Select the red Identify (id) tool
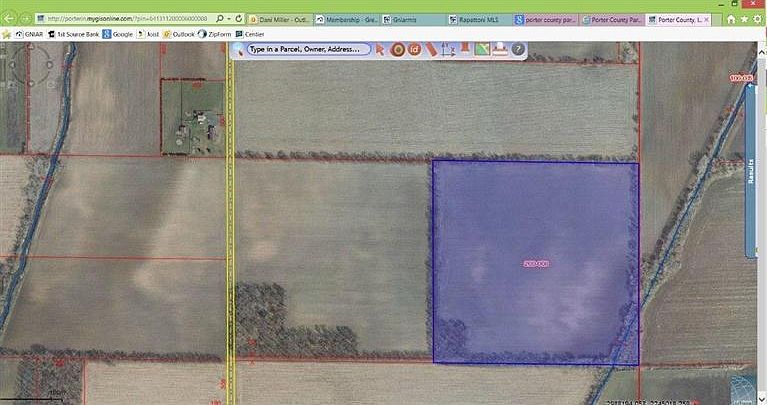 coord(414,49)
